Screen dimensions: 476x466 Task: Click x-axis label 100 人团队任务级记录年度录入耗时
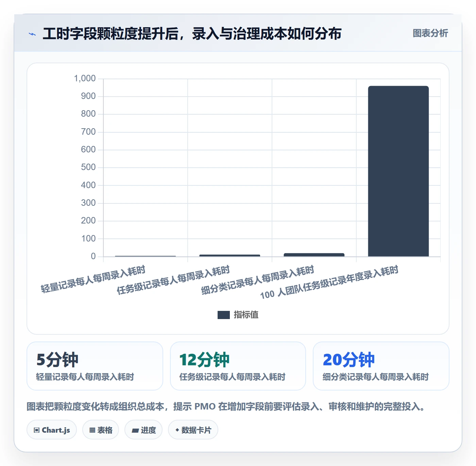329,282
